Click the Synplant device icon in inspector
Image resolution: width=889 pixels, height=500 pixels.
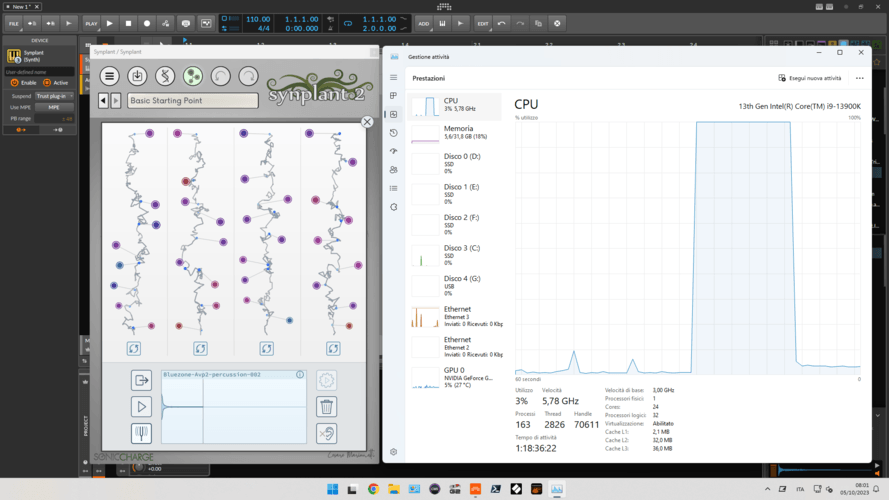point(14,56)
